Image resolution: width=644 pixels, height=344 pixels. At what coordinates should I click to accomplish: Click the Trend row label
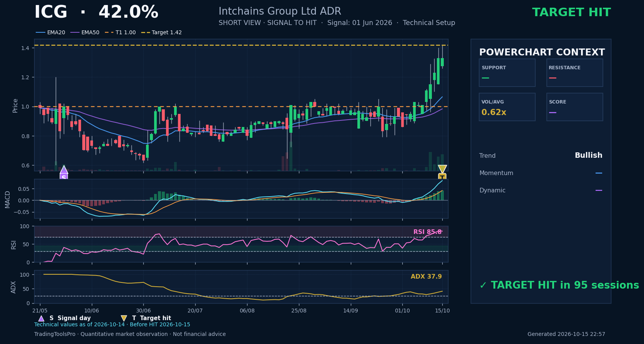click(x=487, y=156)
